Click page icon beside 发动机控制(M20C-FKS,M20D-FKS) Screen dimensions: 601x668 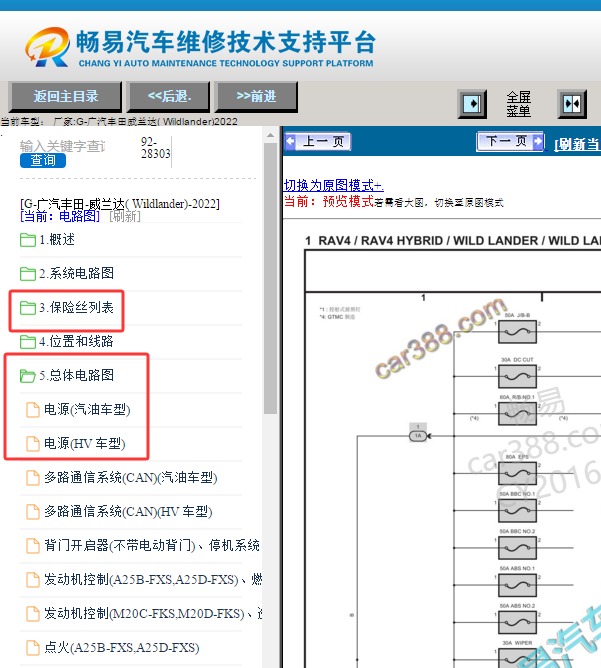(33, 613)
